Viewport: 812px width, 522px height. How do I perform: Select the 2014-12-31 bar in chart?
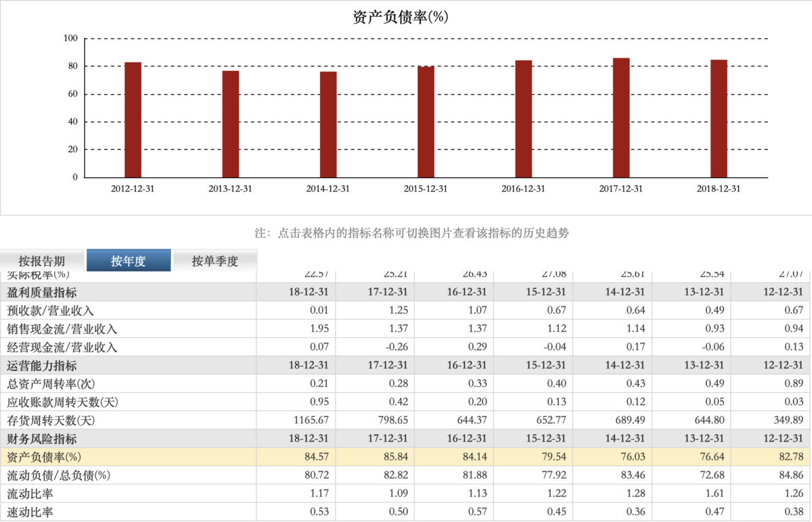pos(328,124)
